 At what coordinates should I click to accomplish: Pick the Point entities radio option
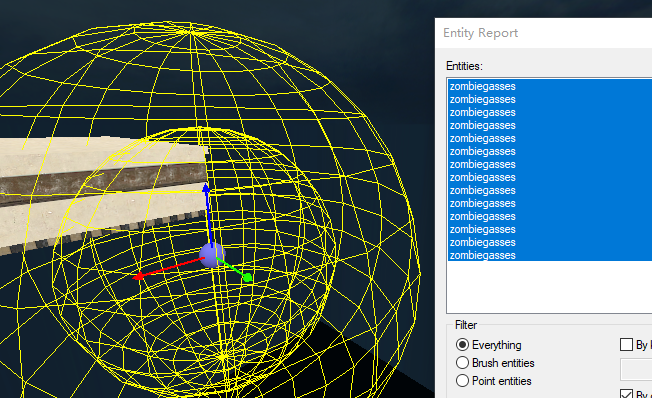tap(462, 381)
